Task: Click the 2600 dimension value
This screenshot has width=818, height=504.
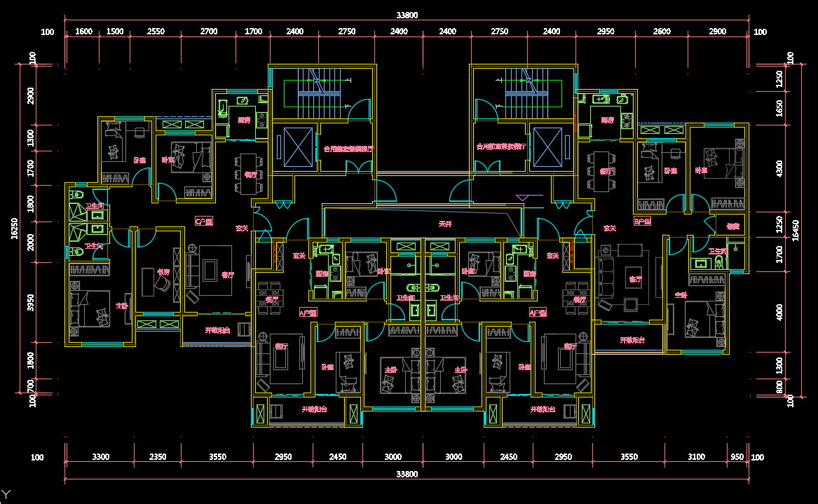Action: [662, 32]
